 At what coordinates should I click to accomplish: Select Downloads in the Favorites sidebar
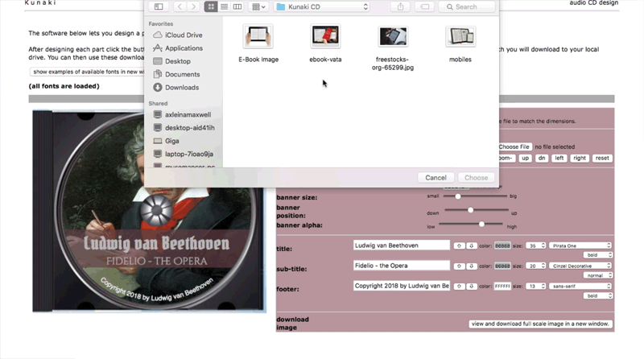tap(181, 87)
